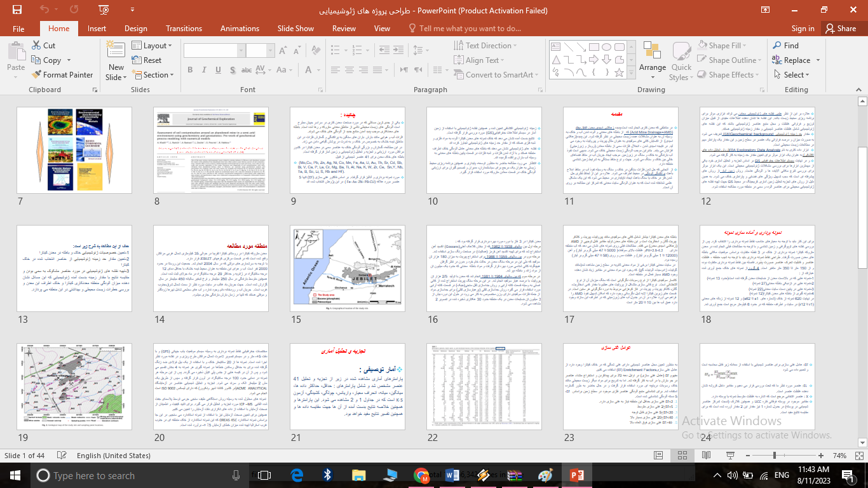Click the Save icon in Quick Access Toolbar
The image size is (868, 488).
pos(17,10)
